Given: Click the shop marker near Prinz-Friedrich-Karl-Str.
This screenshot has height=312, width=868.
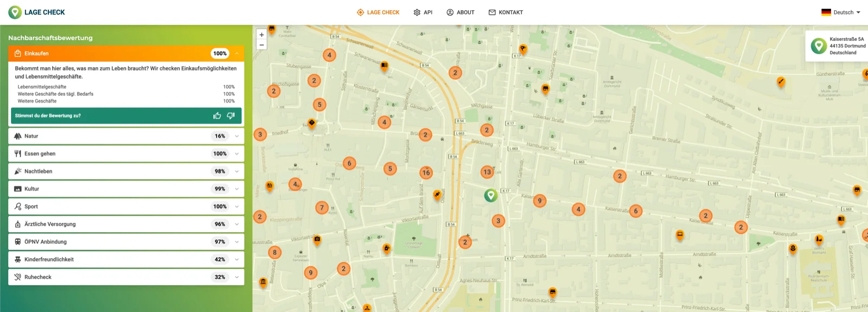Looking at the screenshot, I should click(552, 292).
